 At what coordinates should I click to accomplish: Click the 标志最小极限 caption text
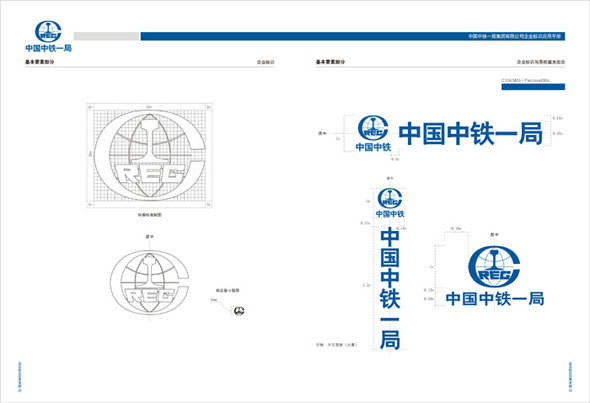[227, 290]
